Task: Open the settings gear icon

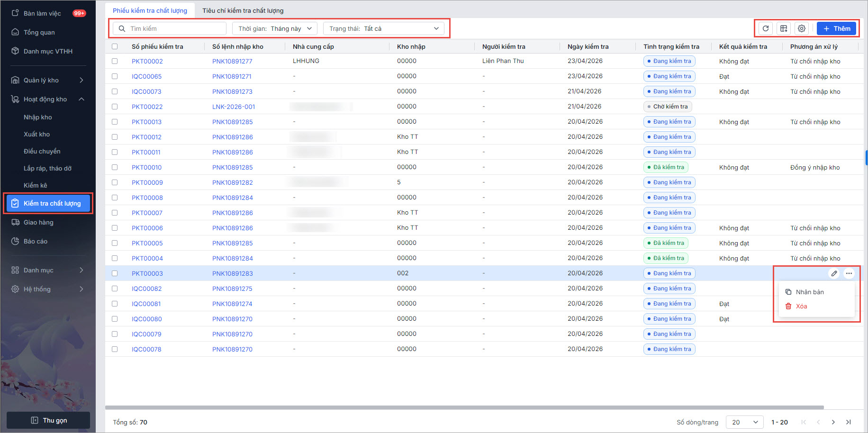Action: pos(802,28)
